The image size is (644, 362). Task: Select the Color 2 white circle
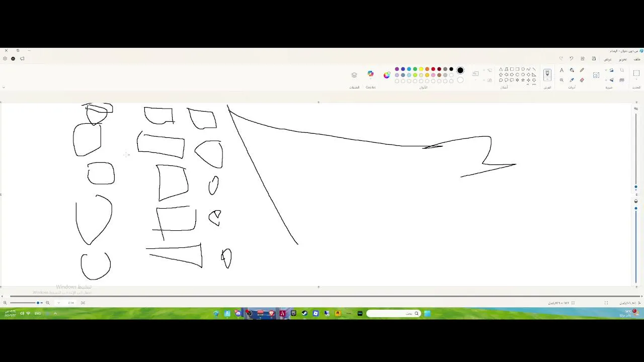pyautogui.click(x=460, y=80)
